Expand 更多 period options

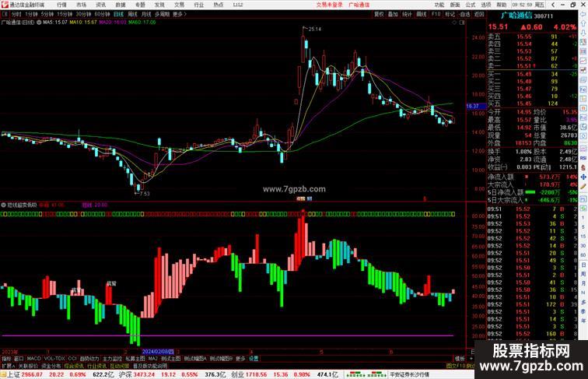[180, 14]
